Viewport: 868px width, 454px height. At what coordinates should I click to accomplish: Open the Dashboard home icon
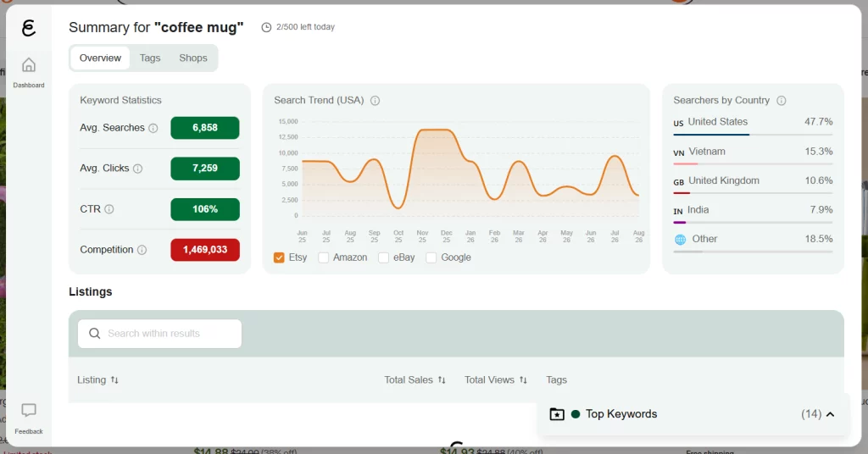(x=29, y=65)
